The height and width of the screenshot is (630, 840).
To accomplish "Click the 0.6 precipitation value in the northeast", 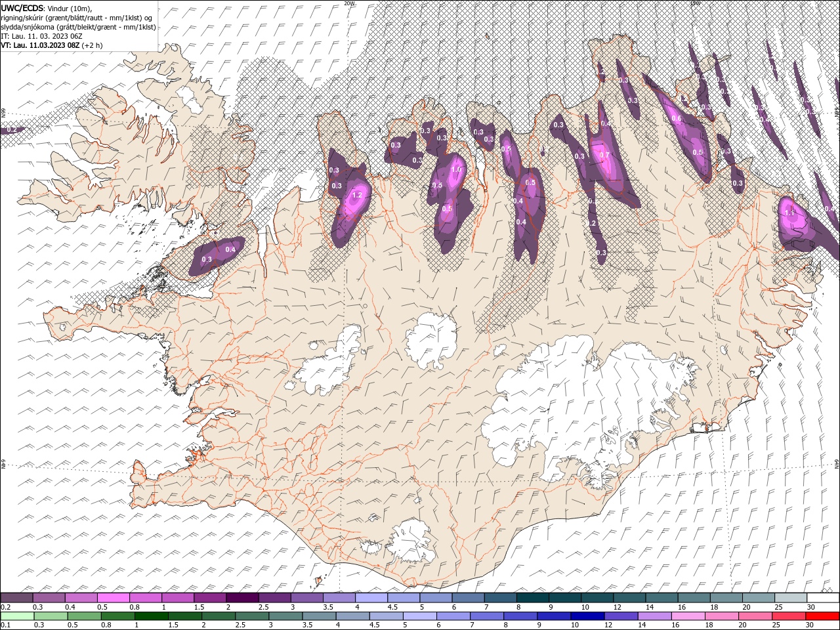I will tap(677, 117).
